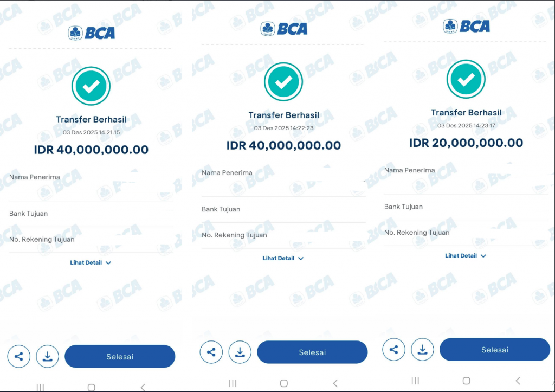Screen dimensions: 555x392
Task: Expand Lihat Detail on the 14:21:15 receipt
Action: (x=91, y=262)
